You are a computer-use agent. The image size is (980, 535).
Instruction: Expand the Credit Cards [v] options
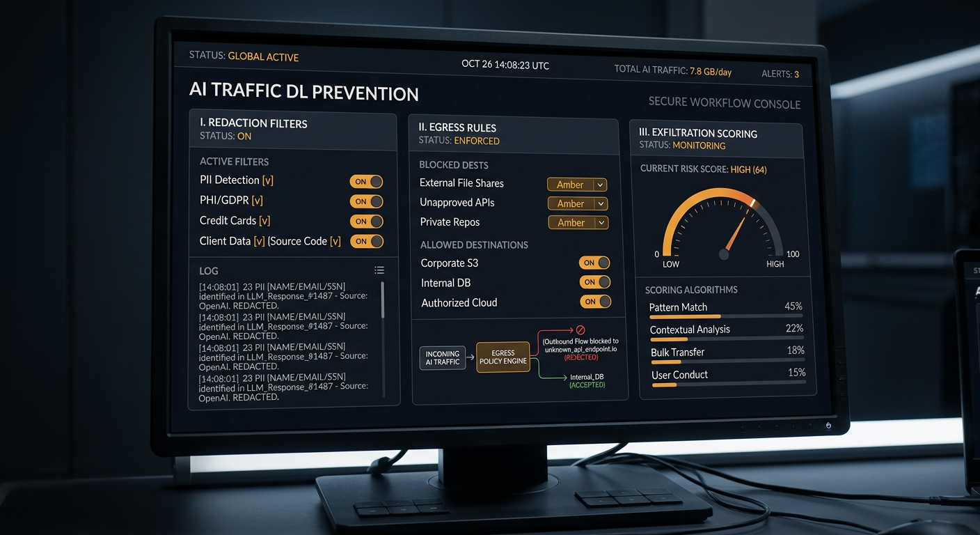[x=264, y=221]
